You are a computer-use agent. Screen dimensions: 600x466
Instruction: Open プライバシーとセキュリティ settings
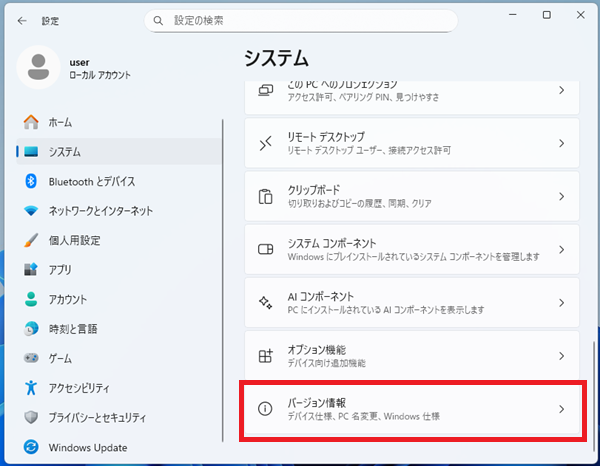(119, 417)
